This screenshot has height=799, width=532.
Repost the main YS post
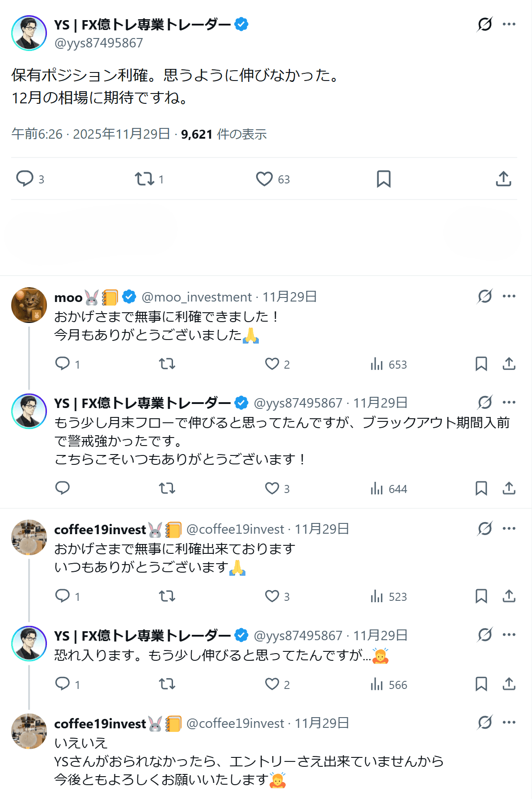[144, 179]
